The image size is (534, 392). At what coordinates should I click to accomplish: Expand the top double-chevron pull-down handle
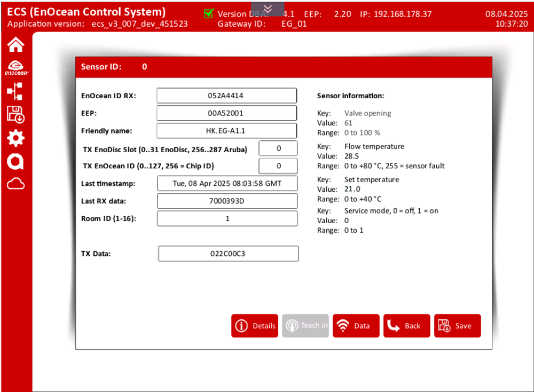pyautogui.click(x=268, y=8)
